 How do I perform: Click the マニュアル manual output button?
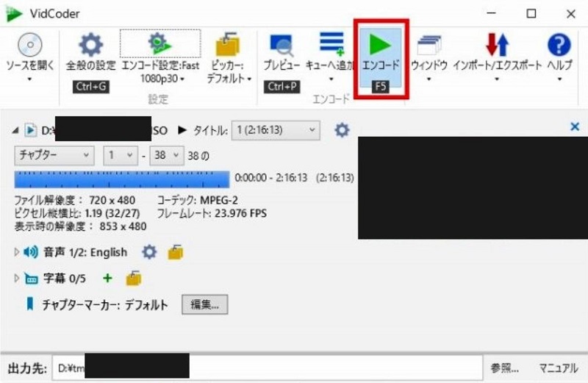[x=559, y=368]
